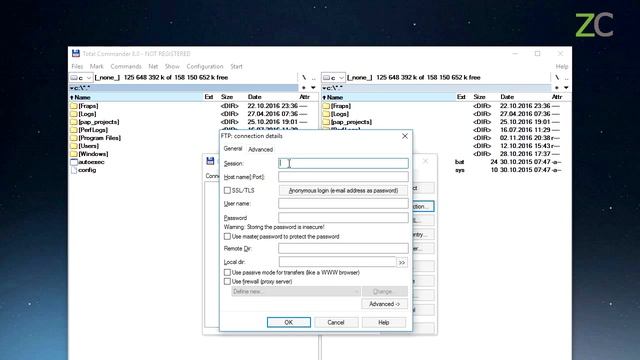
Task: Open the right panel drive dropdown
Action: point(333,78)
